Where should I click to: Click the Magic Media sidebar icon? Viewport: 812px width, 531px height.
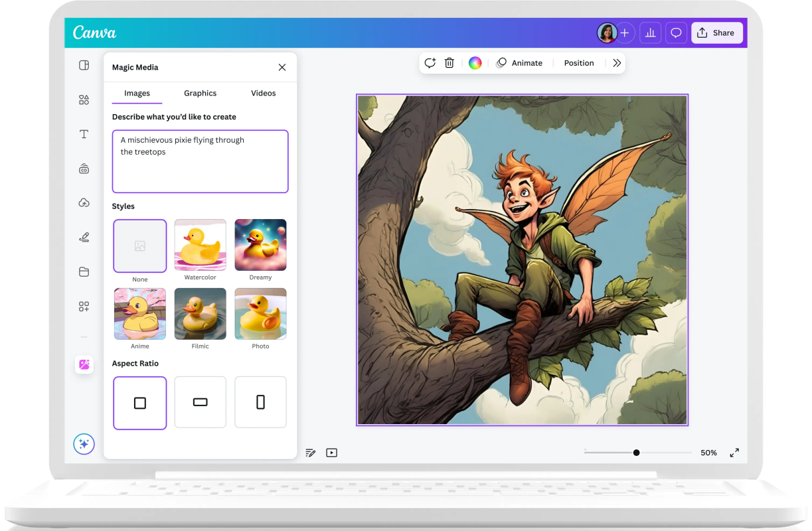click(84, 364)
